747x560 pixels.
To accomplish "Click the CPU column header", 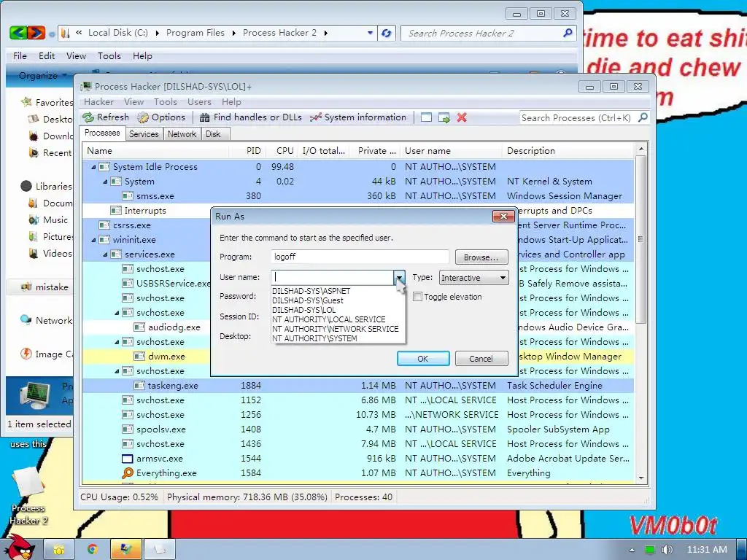I will pos(283,150).
